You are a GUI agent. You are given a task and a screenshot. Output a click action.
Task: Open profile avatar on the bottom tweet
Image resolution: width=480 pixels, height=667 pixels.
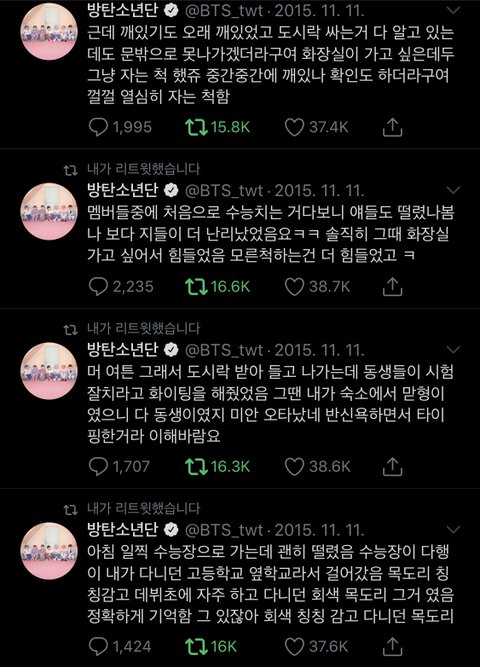(49, 551)
